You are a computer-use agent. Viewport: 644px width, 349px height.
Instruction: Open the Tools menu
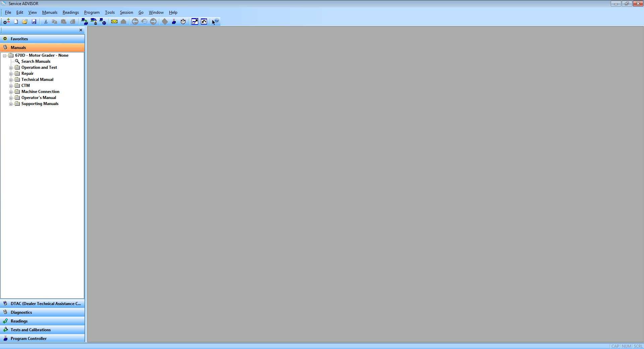pyautogui.click(x=110, y=12)
